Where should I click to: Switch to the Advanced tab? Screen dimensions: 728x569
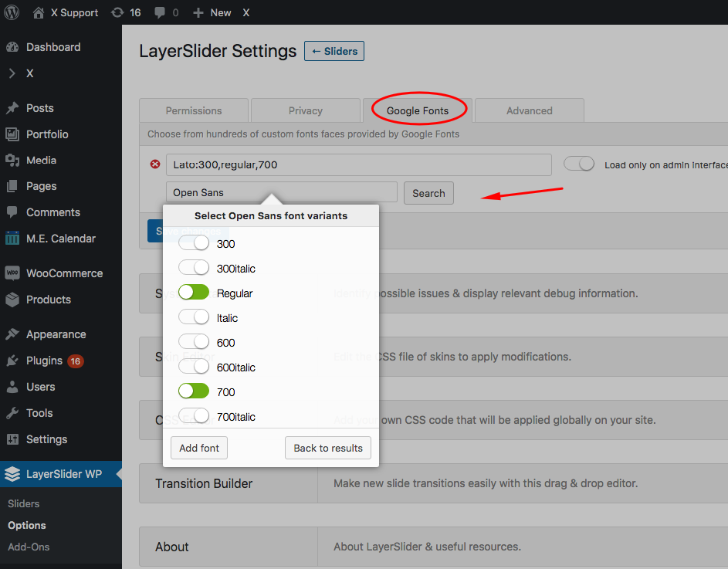530,110
